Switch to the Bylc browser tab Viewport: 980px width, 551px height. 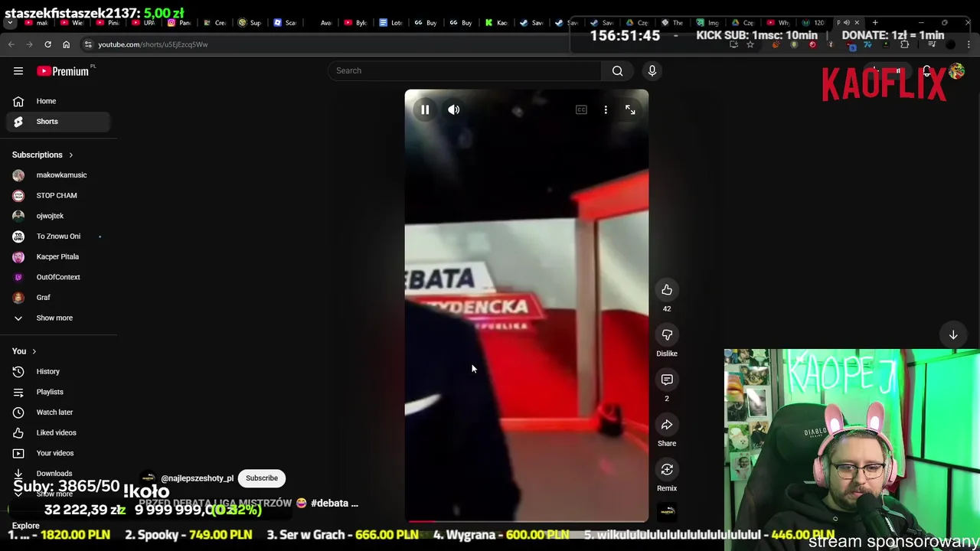tap(355, 22)
